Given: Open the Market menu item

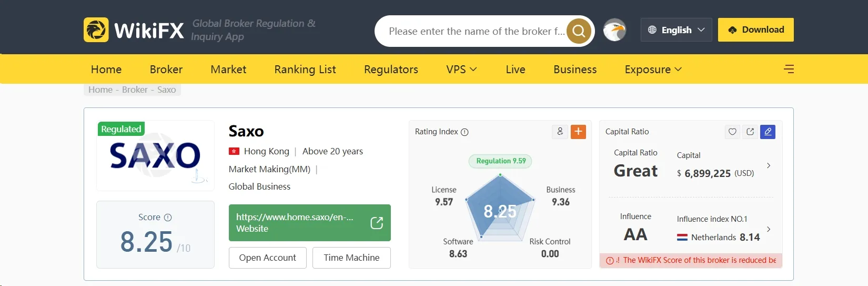Looking at the screenshot, I should click(228, 70).
